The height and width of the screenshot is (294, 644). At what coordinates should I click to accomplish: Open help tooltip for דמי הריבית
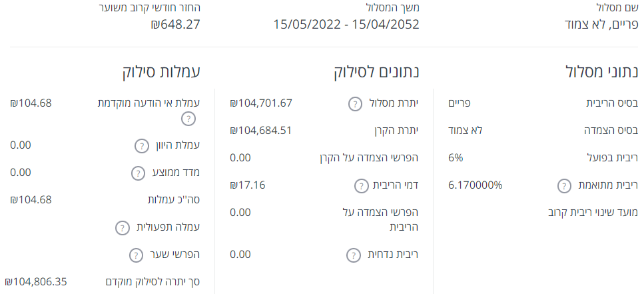pos(361,185)
